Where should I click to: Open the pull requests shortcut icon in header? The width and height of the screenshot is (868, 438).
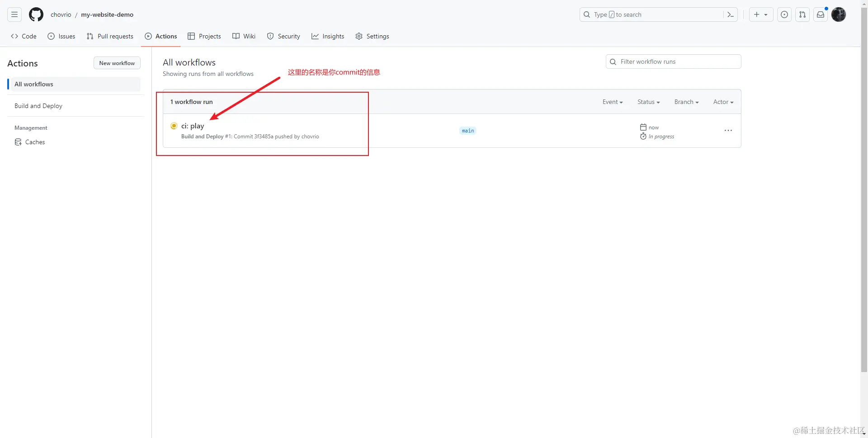[x=802, y=14]
